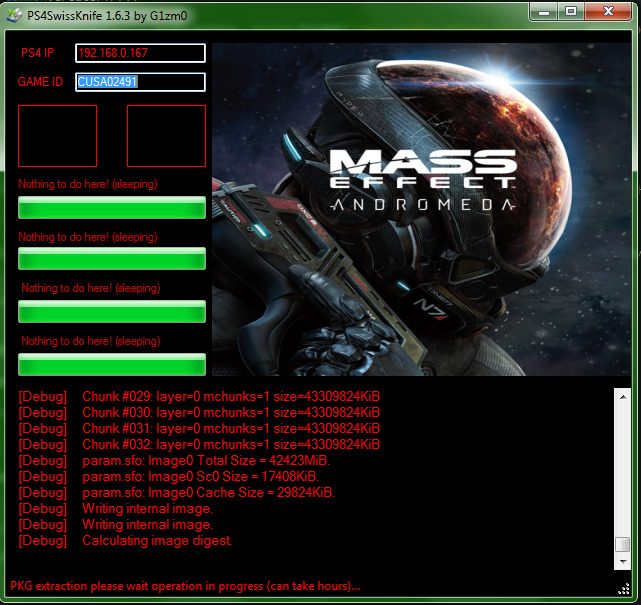The image size is (641, 605).
Task: Click the PS4 IP address field
Action: (x=140, y=53)
